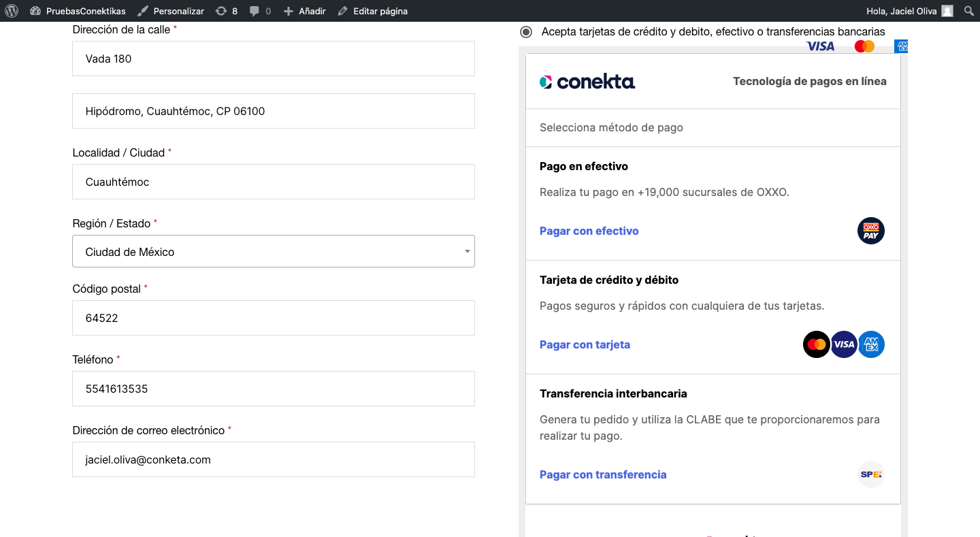
Task: Click the Tarjeta de crédito y débito heading
Action: point(609,280)
